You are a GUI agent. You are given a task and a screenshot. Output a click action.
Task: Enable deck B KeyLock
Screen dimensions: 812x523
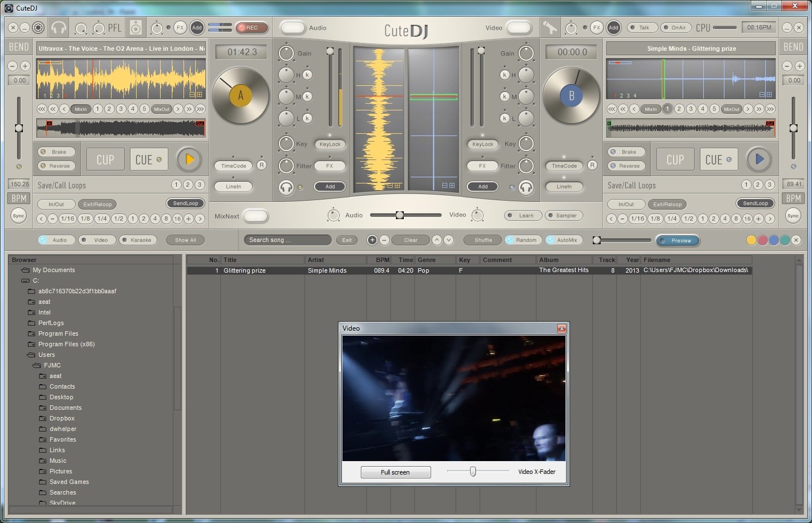click(x=482, y=144)
